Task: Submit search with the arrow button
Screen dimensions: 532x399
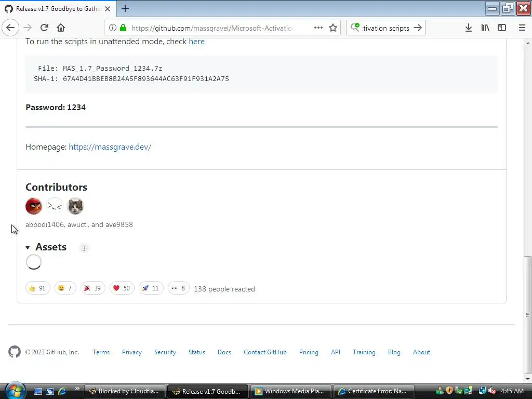Action: click(418, 28)
